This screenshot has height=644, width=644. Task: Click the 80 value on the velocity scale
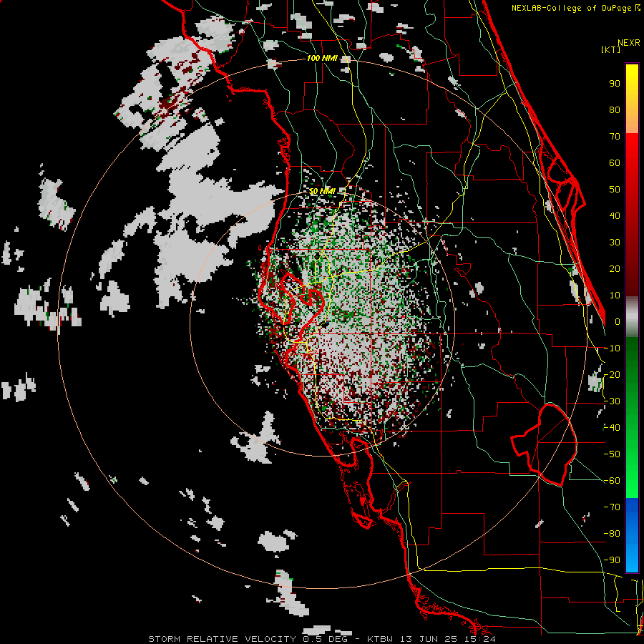pos(615,110)
